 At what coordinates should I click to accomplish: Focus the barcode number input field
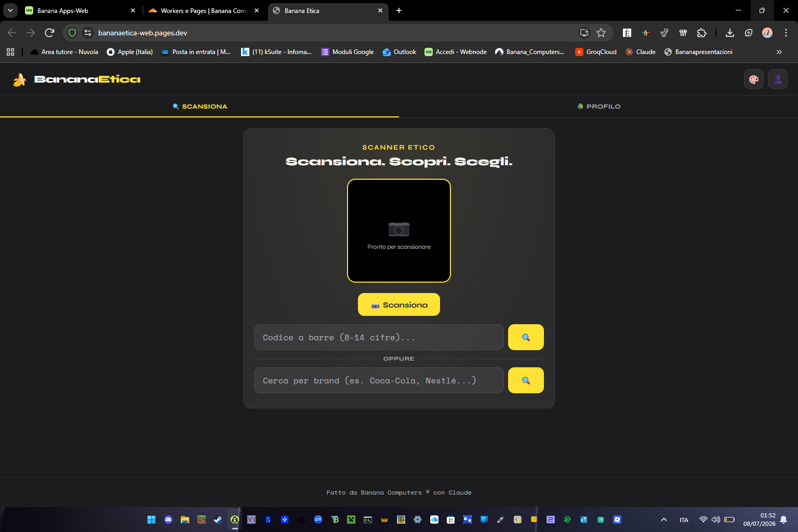379,337
